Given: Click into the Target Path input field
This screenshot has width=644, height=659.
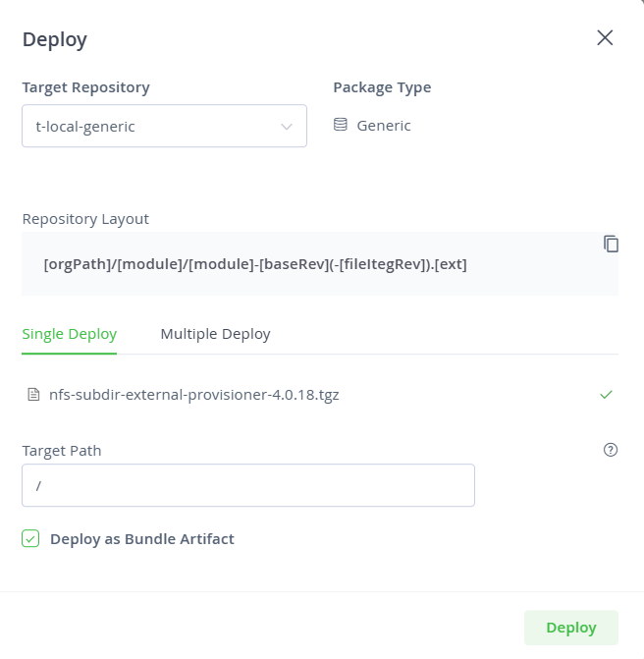Looking at the screenshot, I should point(248,485).
